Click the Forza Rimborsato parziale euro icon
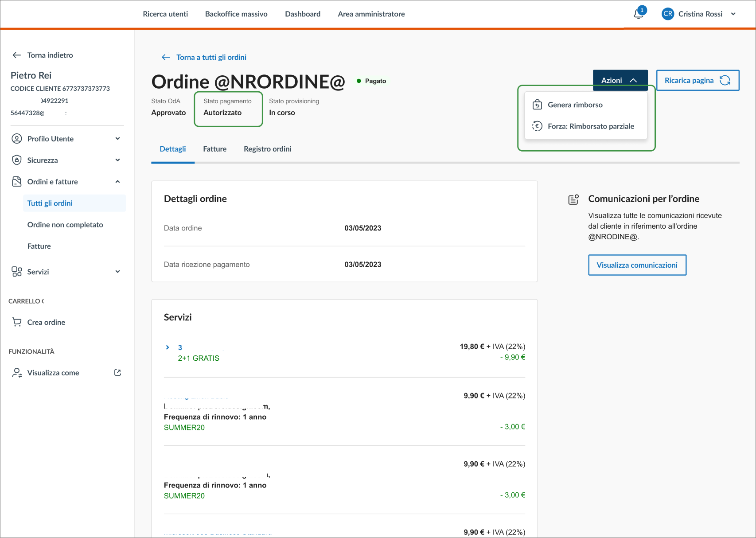756x538 pixels. click(537, 126)
